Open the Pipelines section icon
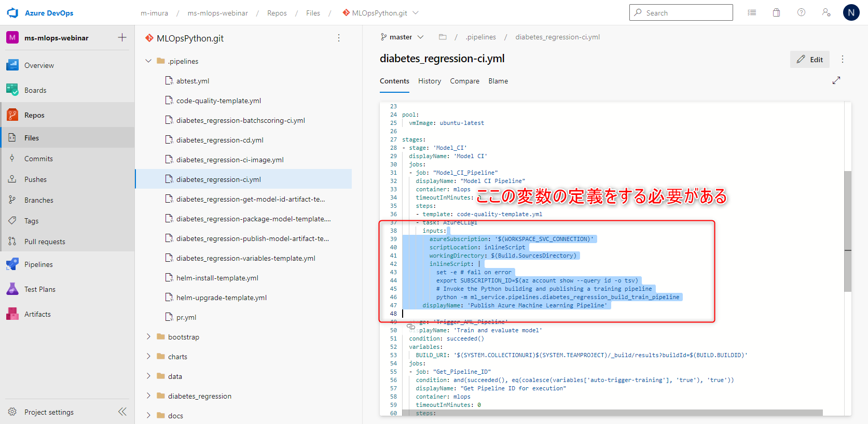This screenshot has height=424, width=868. pyautogui.click(x=12, y=264)
